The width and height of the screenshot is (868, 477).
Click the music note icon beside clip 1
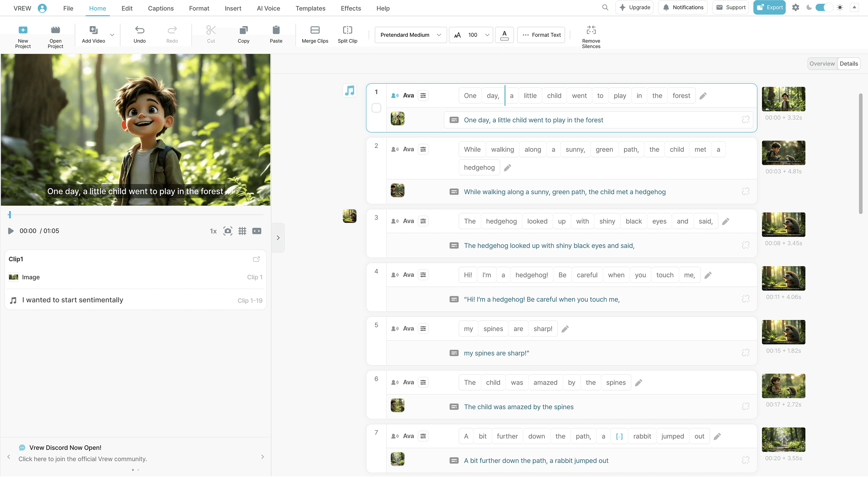[x=350, y=90]
